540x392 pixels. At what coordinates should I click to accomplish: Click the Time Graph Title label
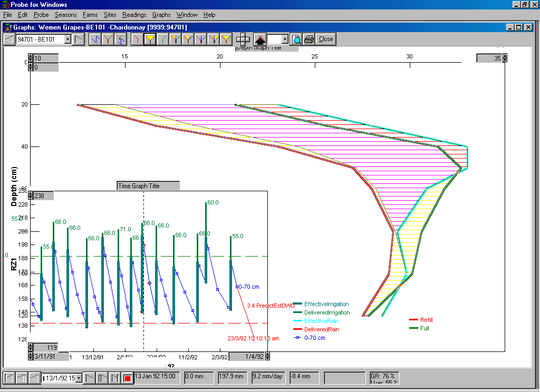[x=148, y=185]
